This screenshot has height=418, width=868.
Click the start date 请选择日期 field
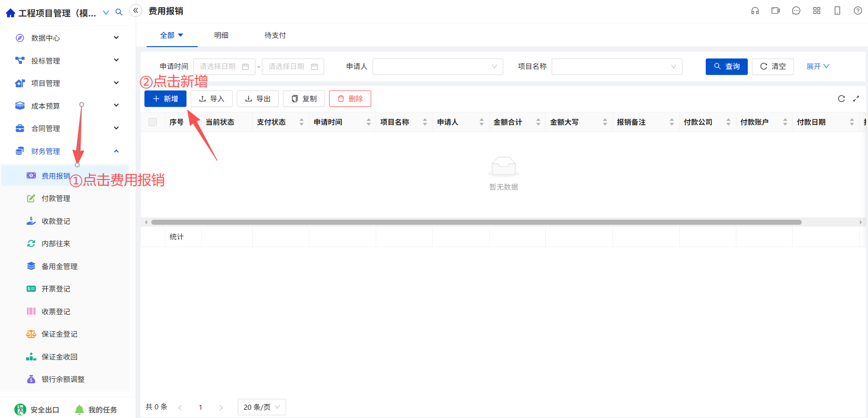click(x=224, y=67)
